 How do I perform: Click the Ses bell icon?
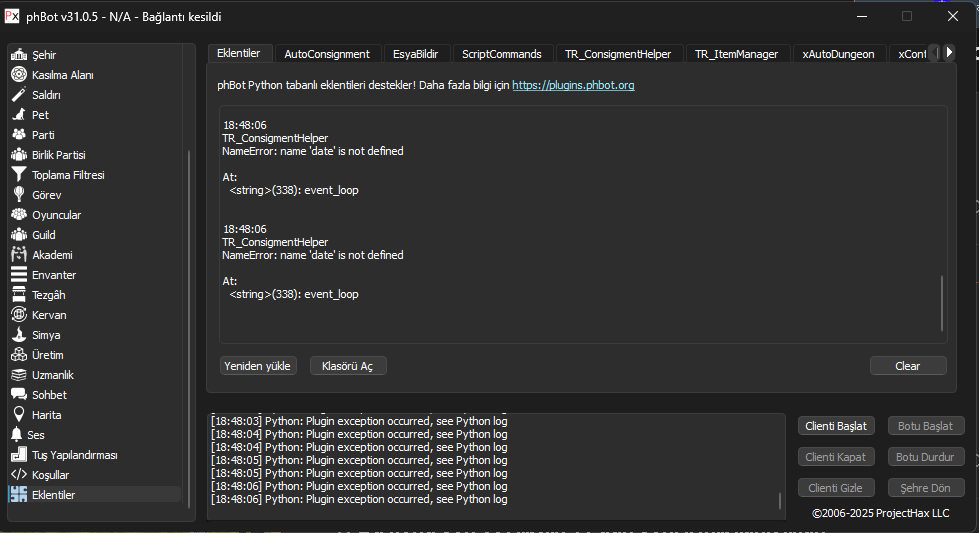pyautogui.click(x=16, y=435)
